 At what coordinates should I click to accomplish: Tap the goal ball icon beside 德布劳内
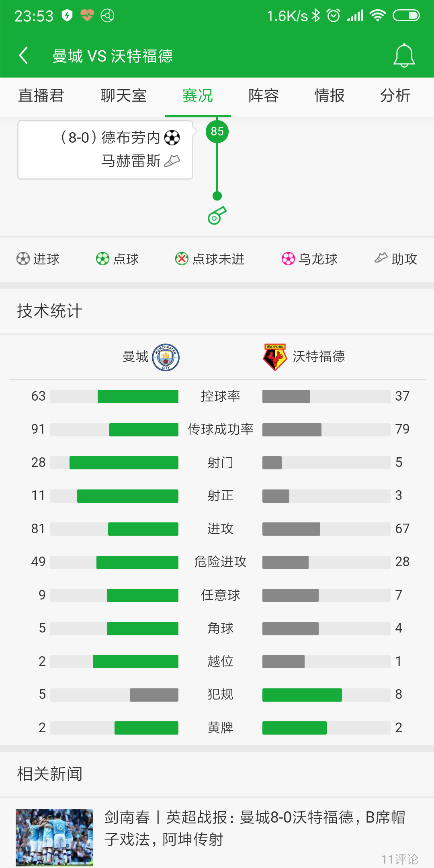[x=172, y=138]
